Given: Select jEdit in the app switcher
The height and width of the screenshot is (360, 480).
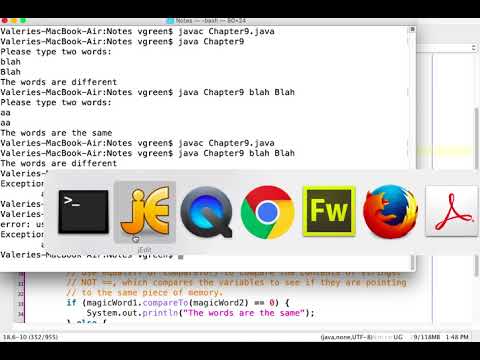Looking at the screenshot, I should click(x=145, y=211).
